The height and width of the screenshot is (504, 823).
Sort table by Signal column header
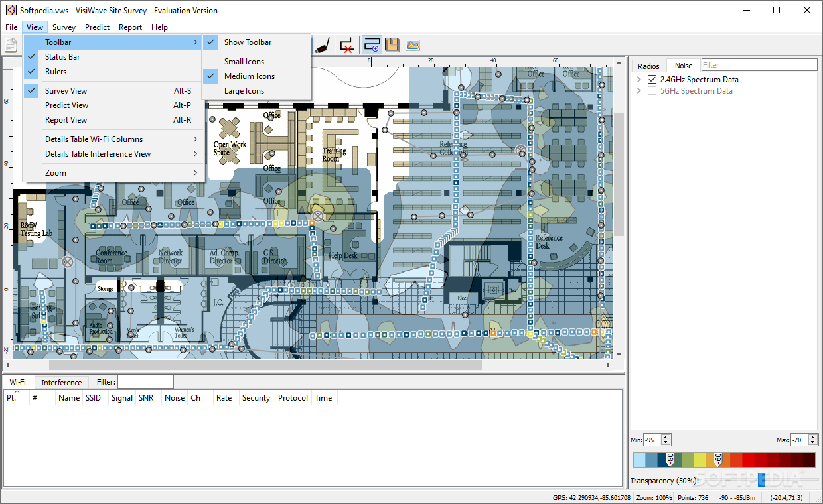[x=122, y=398]
